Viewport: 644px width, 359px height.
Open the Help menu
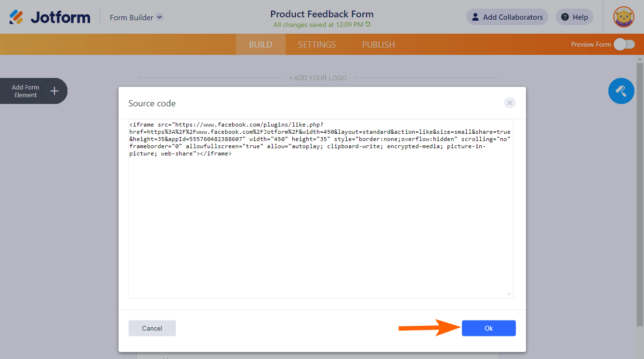click(x=574, y=17)
